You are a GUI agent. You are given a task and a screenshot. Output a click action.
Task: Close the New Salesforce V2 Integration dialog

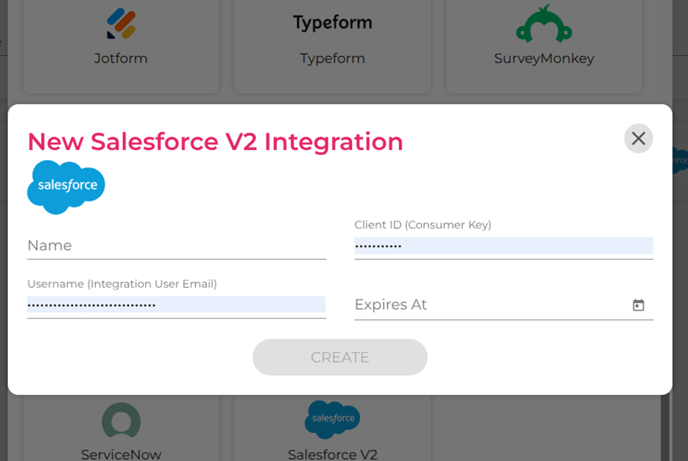[638, 138]
